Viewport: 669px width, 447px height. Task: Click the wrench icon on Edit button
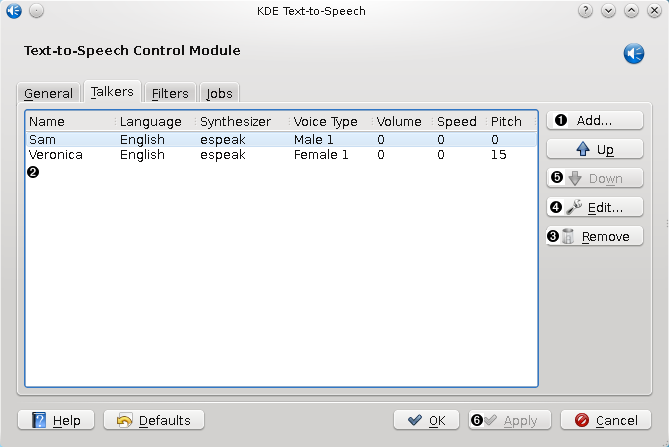coord(574,208)
